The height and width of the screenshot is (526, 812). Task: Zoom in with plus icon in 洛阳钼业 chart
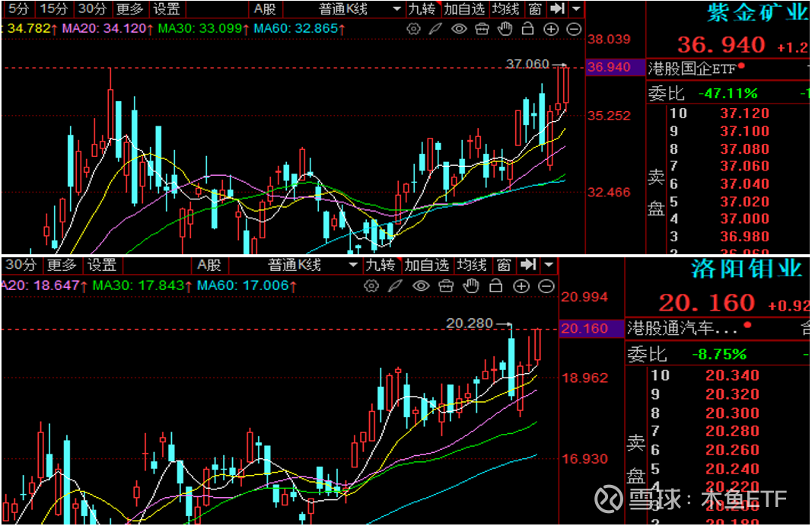click(521, 285)
